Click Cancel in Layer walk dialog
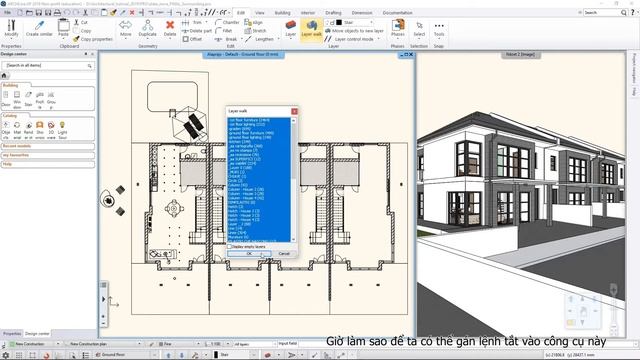Screen dimensions: 640x360 coord(284,253)
